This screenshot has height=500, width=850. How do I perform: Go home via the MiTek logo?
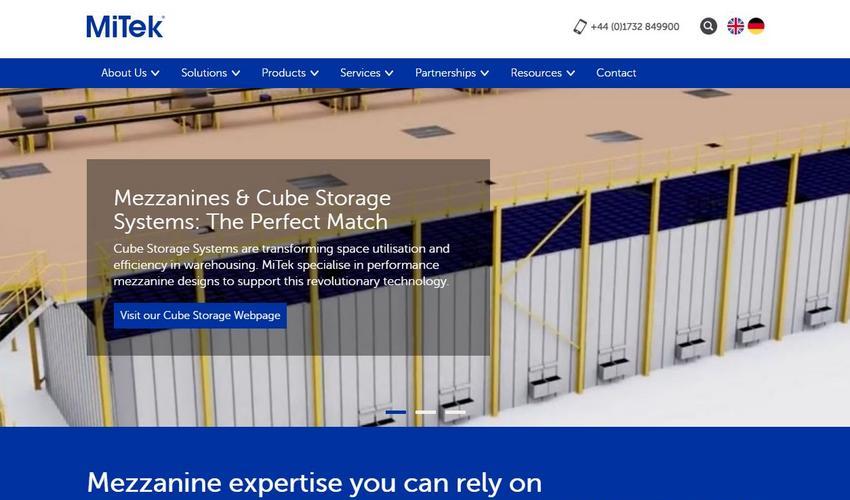click(125, 27)
